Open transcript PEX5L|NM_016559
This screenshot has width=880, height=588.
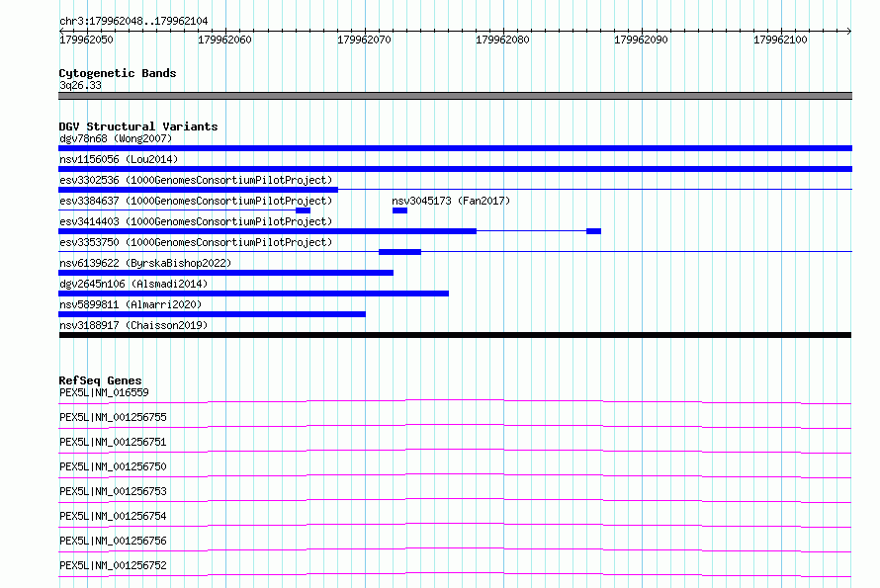point(104,392)
